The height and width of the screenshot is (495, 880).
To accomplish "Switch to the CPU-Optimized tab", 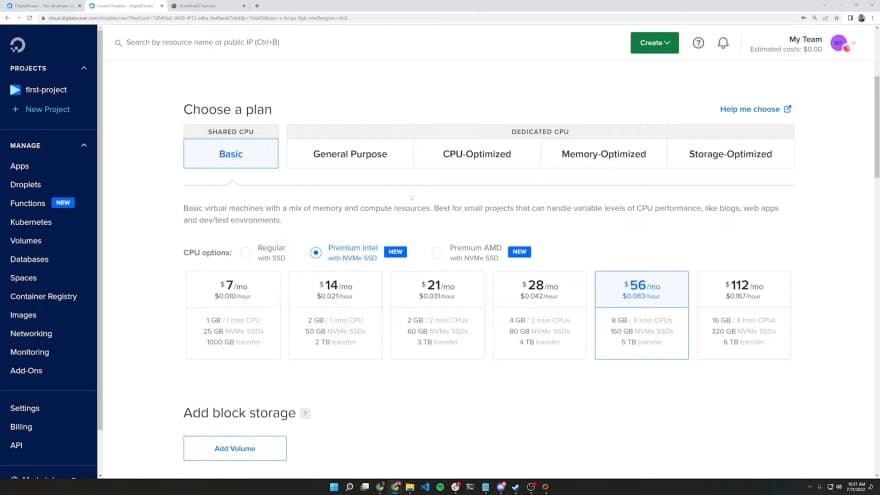I will coord(477,154).
